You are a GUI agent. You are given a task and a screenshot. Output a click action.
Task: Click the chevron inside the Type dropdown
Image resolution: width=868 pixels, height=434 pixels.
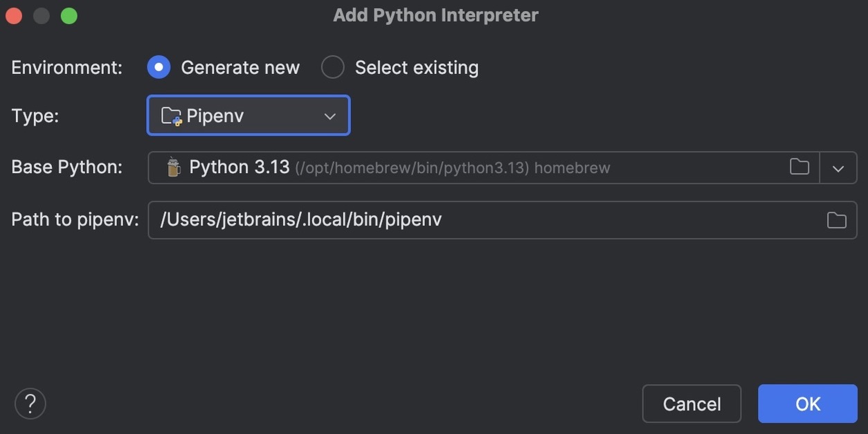(x=329, y=116)
